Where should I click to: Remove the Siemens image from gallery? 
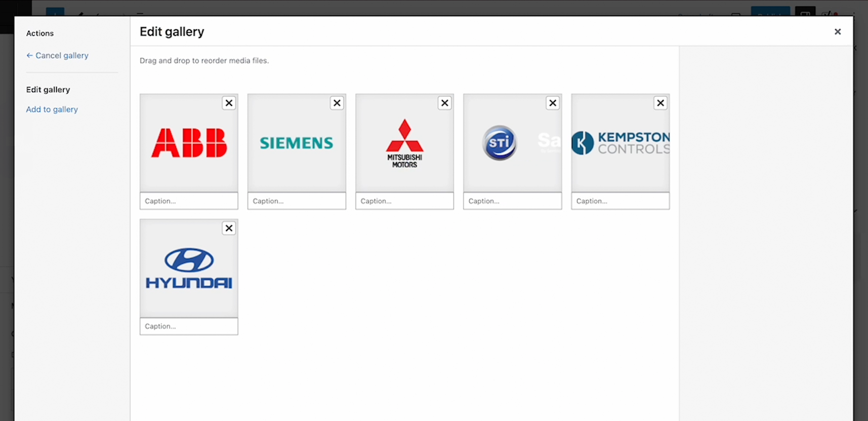pyautogui.click(x=337, y=103)
